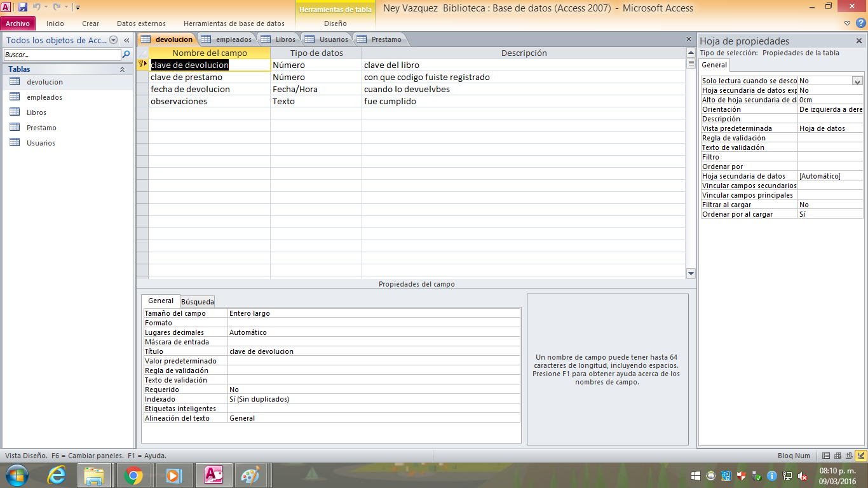Select the Búsqueda field properties tab
The height and width of the screenshot is (488, 868).
[x=197, y=302]
